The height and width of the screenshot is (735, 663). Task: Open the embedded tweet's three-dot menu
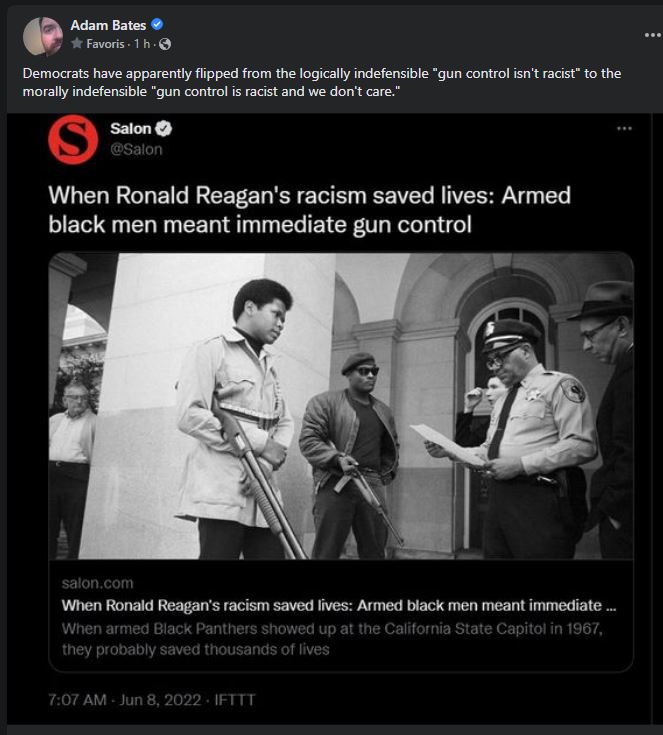[x=624, y=128]
